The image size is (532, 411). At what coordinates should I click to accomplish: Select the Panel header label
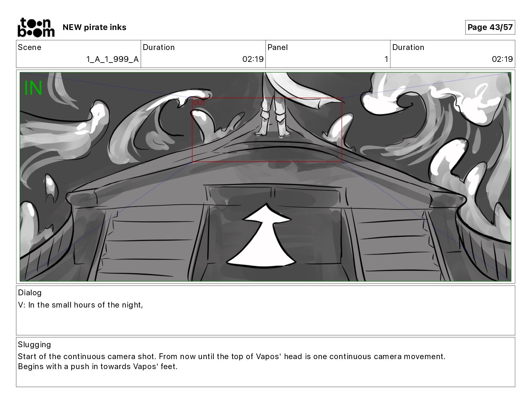coord(278,47)
